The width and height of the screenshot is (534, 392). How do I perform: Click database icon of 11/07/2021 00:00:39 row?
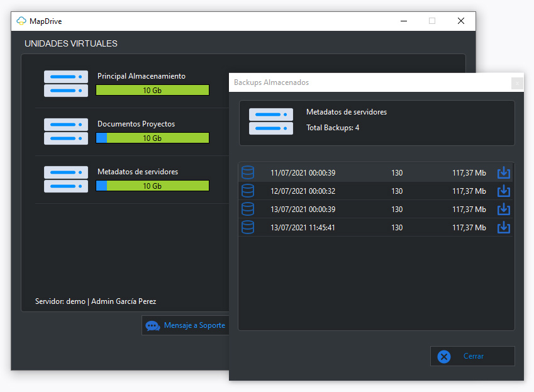(248, 172)
